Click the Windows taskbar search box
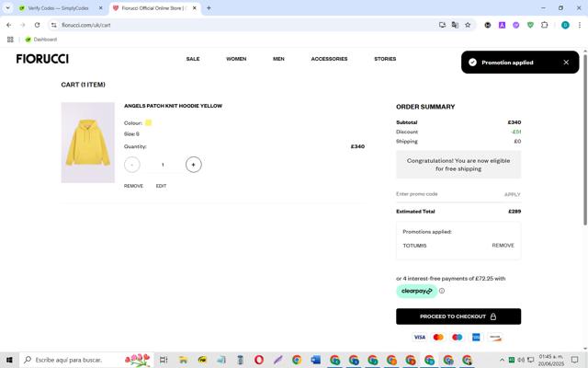The width and height of the screenshot is (588, 368). click(x=86, y=360)
